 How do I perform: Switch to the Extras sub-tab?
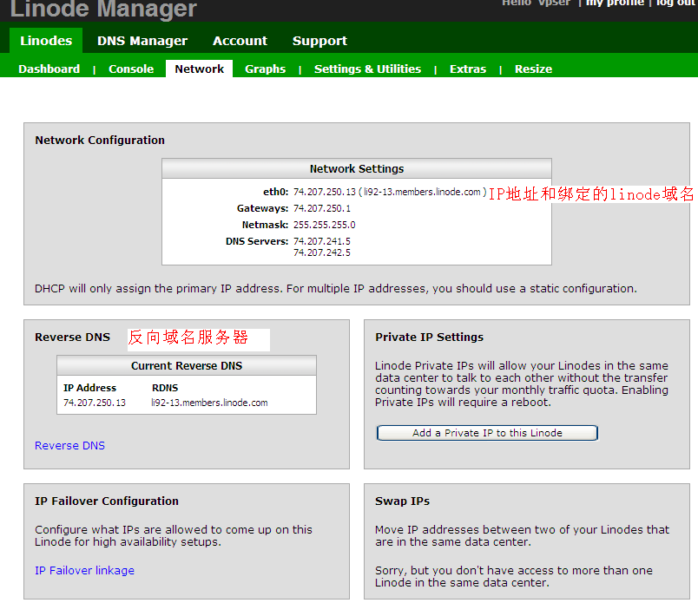pyautogui.click(x=468, y=69)
